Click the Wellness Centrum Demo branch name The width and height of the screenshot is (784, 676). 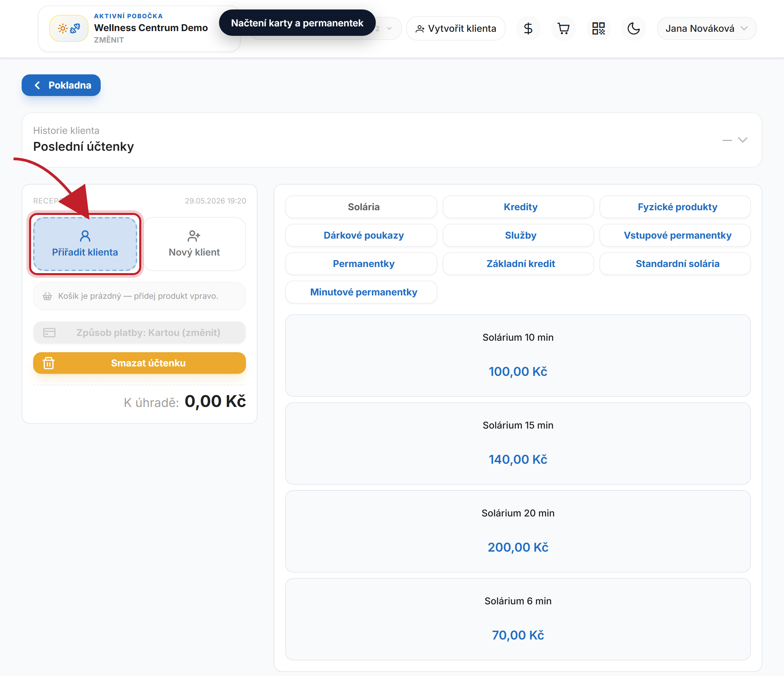click(x=151, y=28)
